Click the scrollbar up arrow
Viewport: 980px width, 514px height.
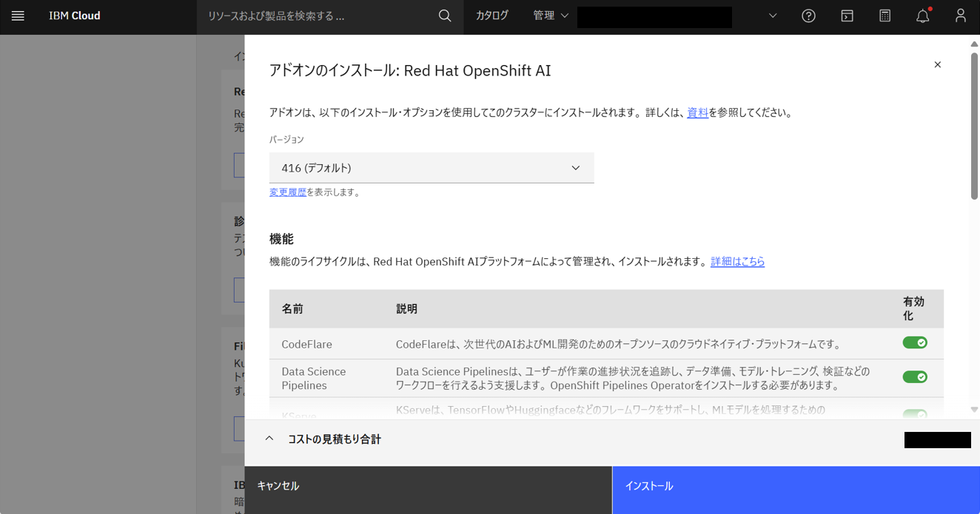(x=974, y=44)
